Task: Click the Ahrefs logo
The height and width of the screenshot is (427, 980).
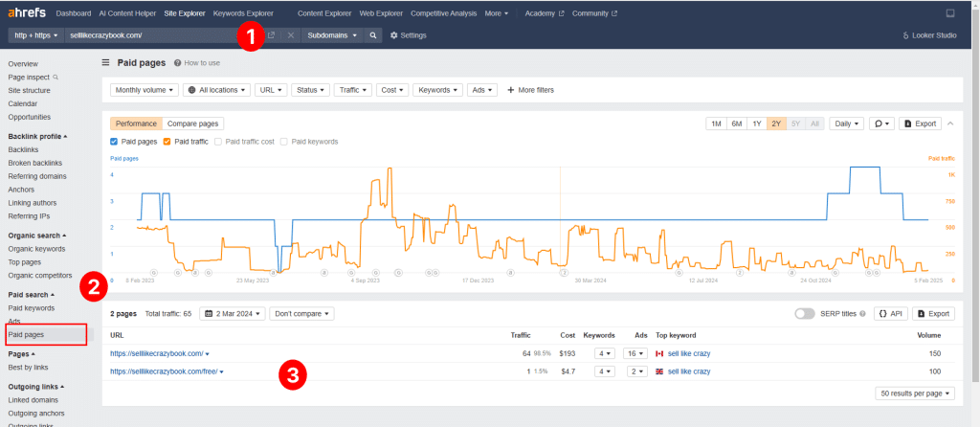Action: pos(26,12)
